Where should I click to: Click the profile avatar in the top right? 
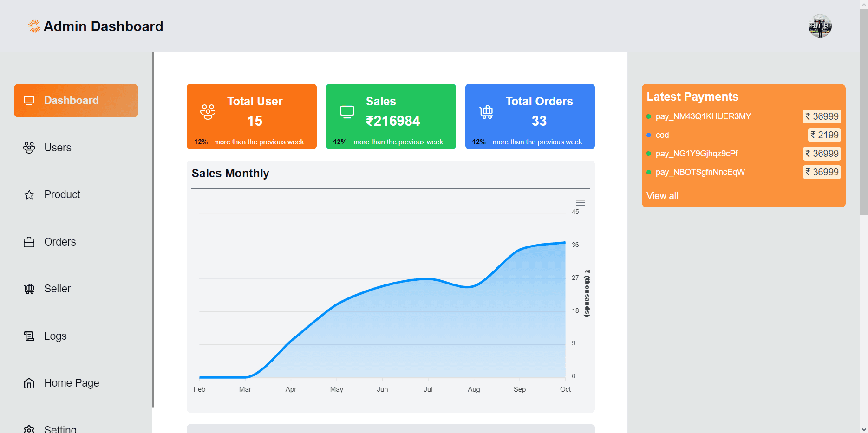[x=820, y=26]
